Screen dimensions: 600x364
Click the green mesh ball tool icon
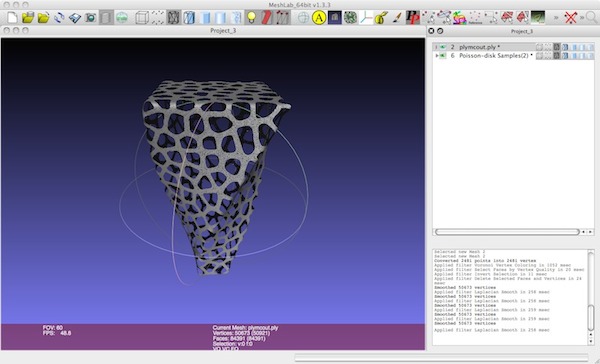pyautogui.click(x=350, y=18)
